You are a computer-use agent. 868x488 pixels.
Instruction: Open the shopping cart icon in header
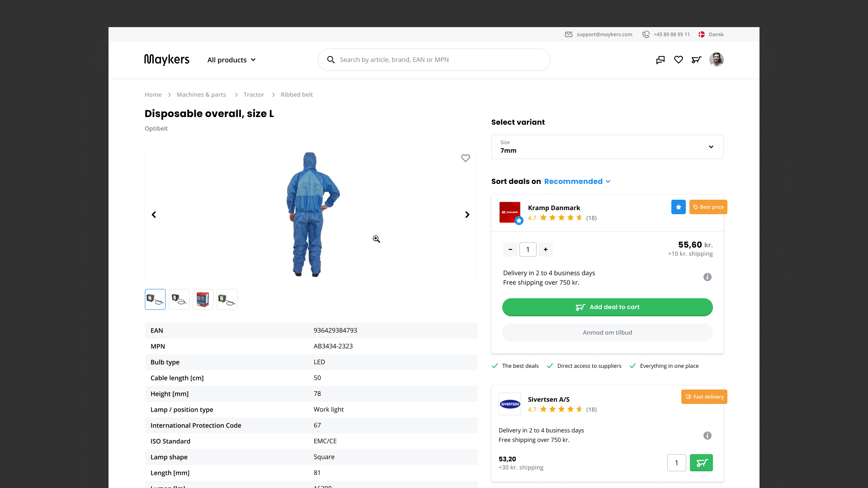pos(696,60)
